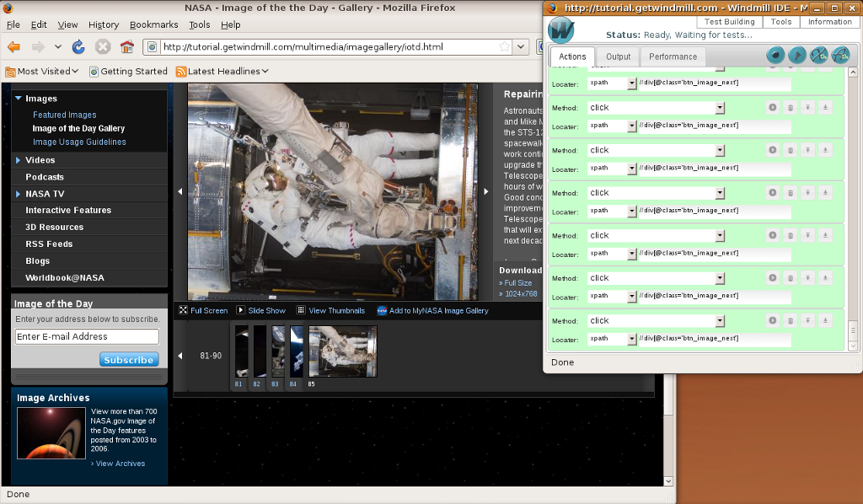Click the NASA logo beside Add to MyNASA

pyautogui.click(x=382, y=311)
